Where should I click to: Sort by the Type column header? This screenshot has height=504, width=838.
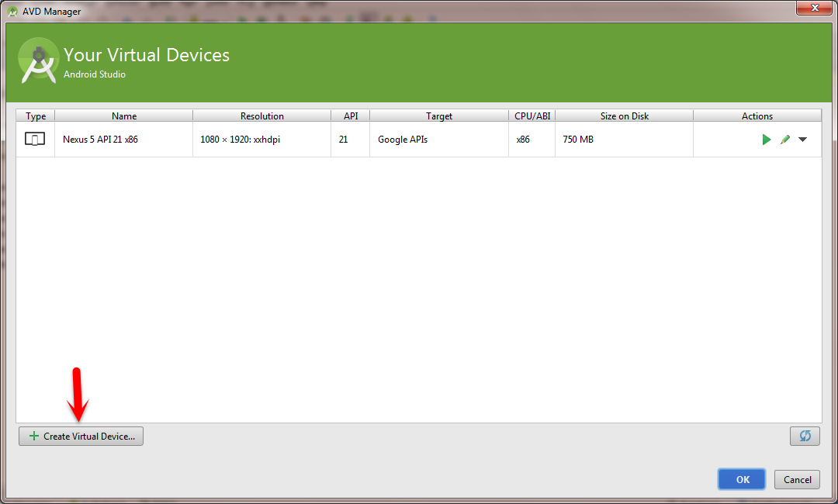tap(35, 116)
